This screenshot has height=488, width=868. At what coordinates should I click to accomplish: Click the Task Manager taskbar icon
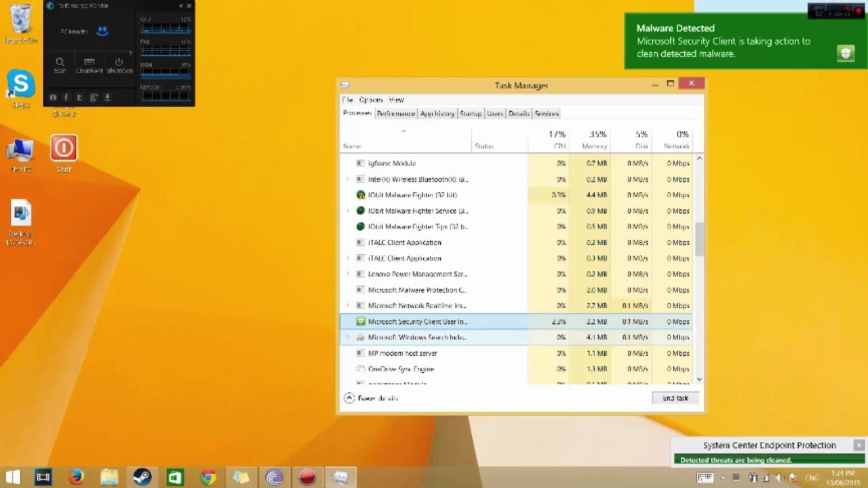(x=340, y=477)
